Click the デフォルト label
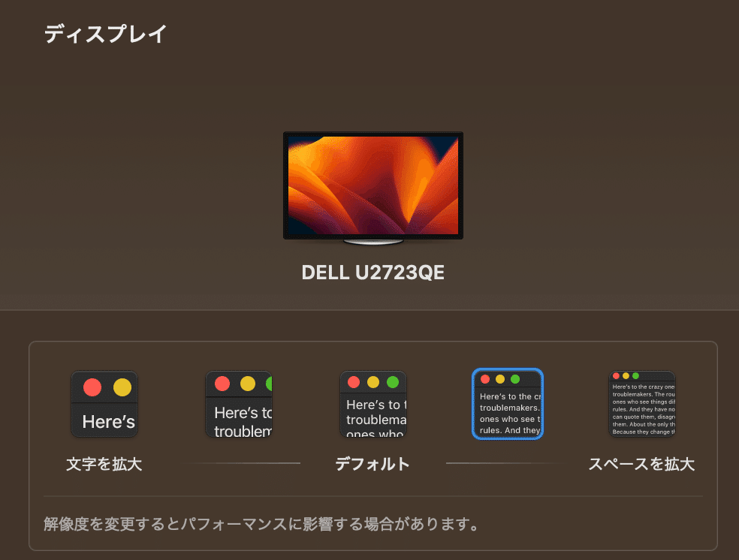The image size is (739, 560). tap(373, 464)
